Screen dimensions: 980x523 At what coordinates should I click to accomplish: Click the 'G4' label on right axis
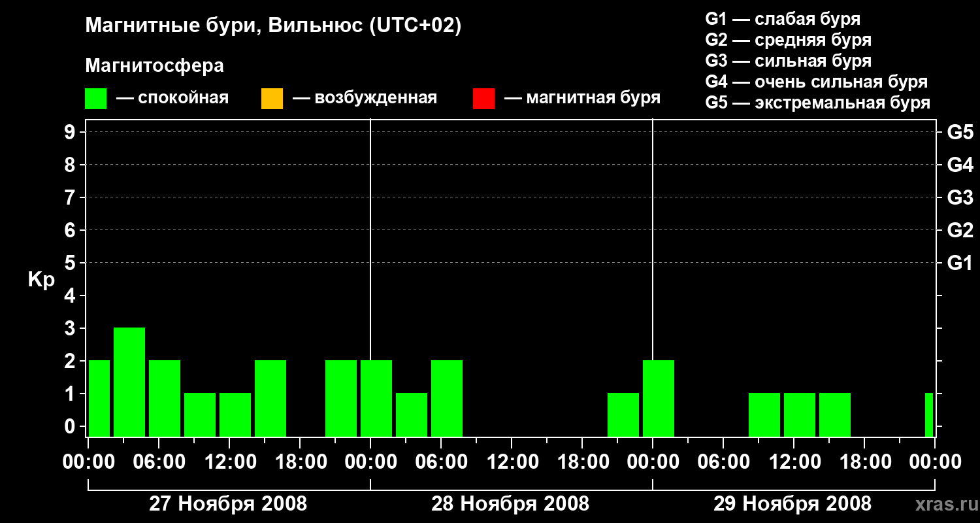pyautogui.click(x=960, y=165)
